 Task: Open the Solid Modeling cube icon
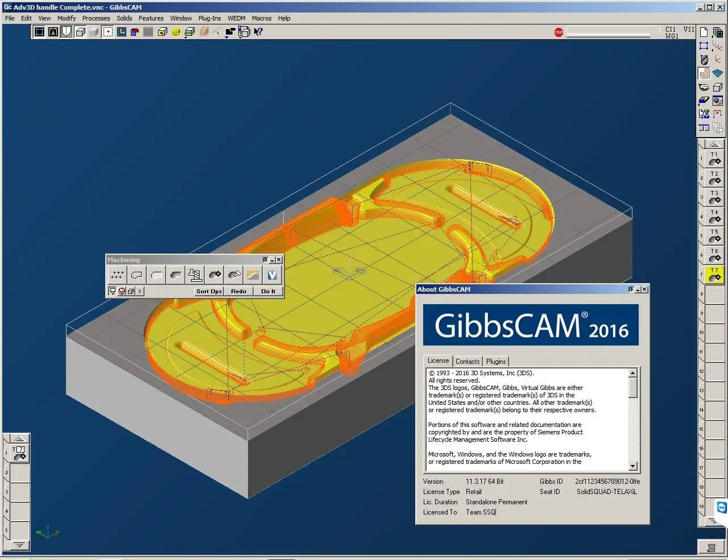coord(717,88)
